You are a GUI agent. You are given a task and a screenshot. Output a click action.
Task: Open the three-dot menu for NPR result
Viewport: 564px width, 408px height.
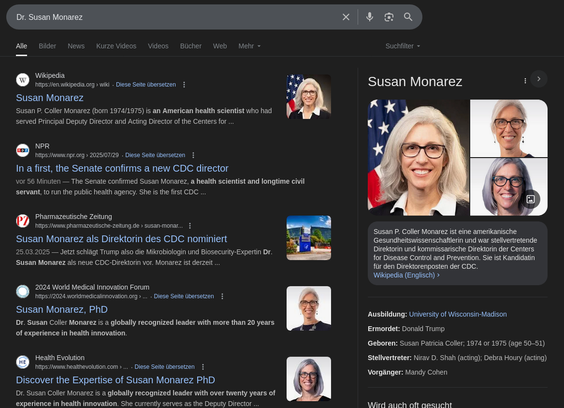pos(193,155)
